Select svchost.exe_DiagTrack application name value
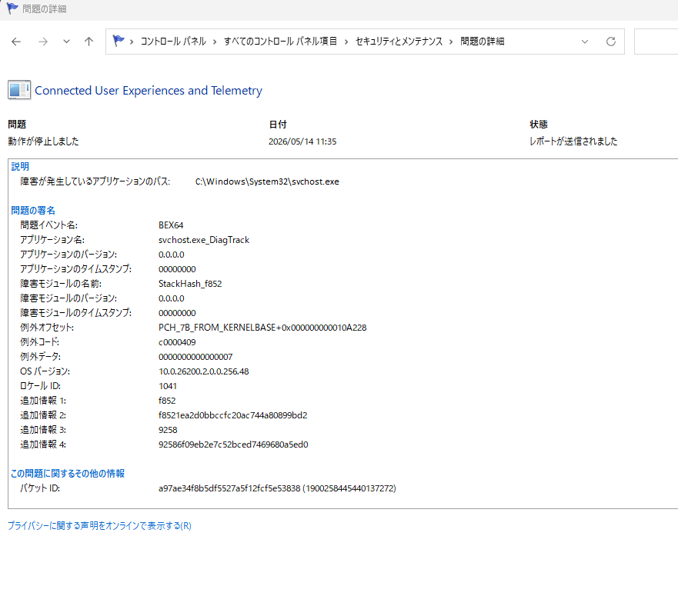This screenshot has width=678, height=616. (204, 240)
